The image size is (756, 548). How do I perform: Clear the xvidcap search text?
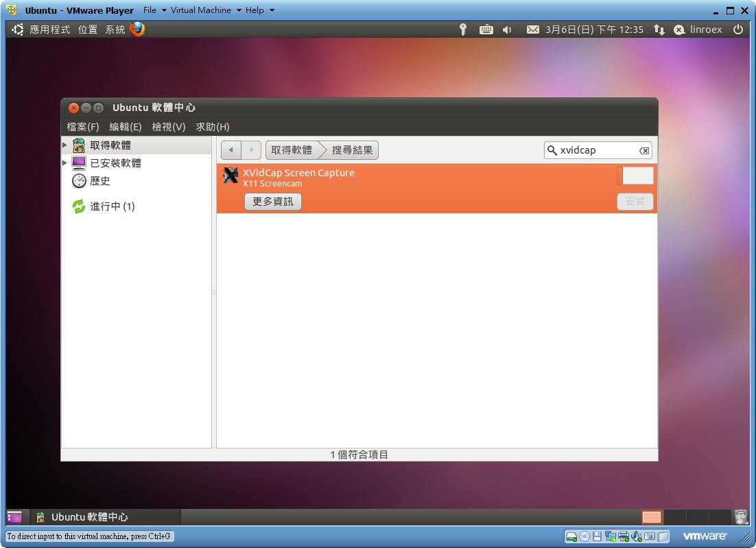coord(644,151)
